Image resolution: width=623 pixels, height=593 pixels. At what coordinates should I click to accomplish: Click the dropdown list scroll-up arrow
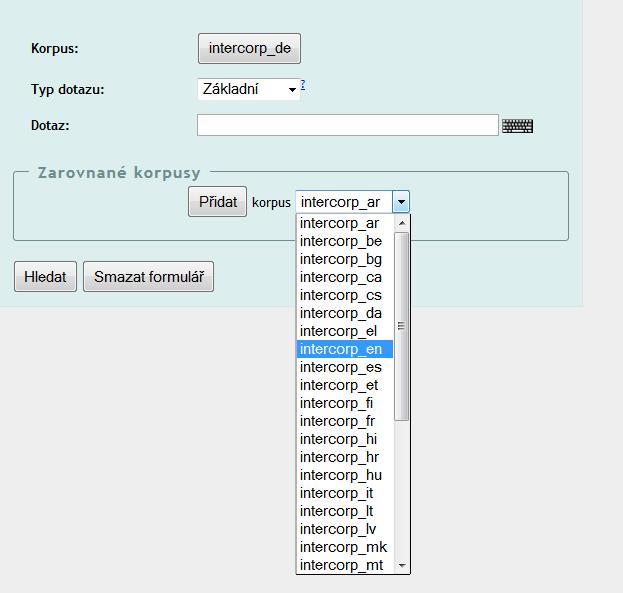(x=402, y=223)
